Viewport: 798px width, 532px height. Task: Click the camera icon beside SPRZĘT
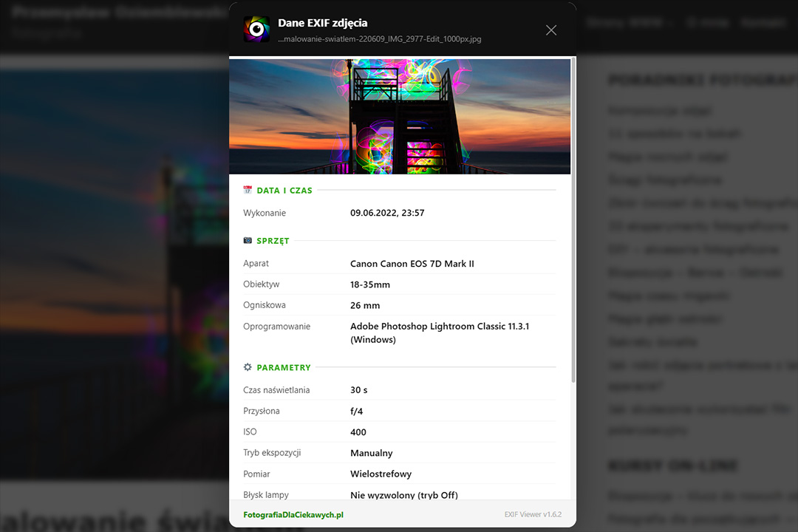[x=248, y=240]
